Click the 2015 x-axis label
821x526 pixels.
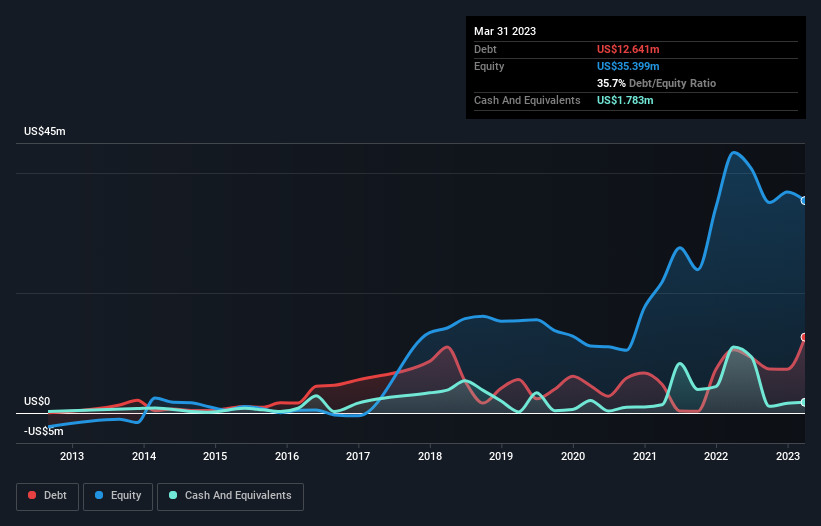click(x=215, y=456)
